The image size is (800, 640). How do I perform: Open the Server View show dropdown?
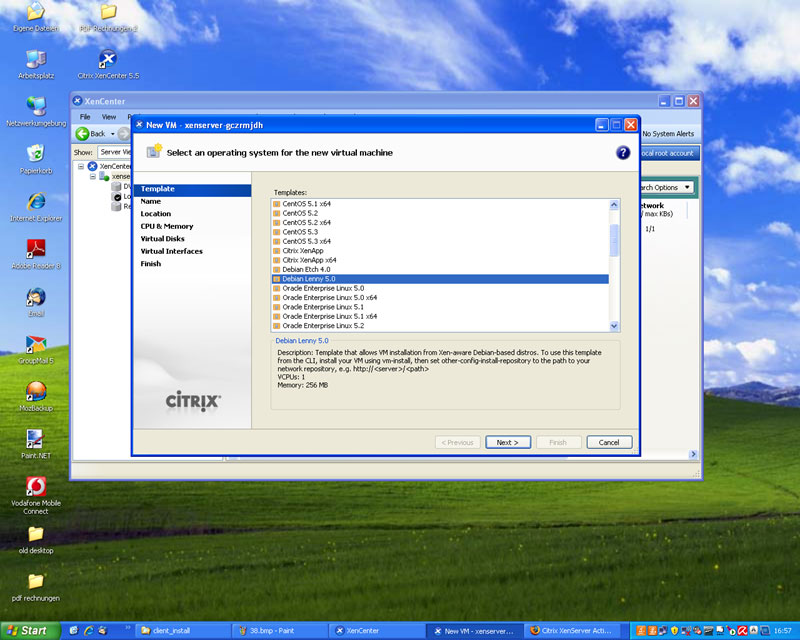(x=115, y=152)
